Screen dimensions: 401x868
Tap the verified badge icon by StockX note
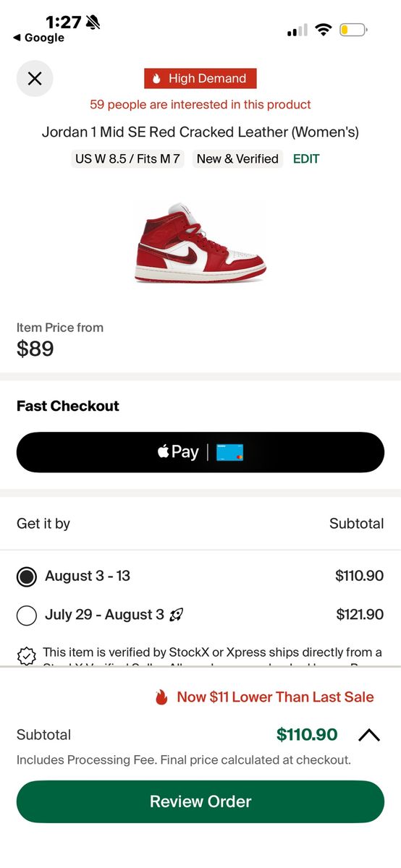pyautogui.click(x=26, y=655)
